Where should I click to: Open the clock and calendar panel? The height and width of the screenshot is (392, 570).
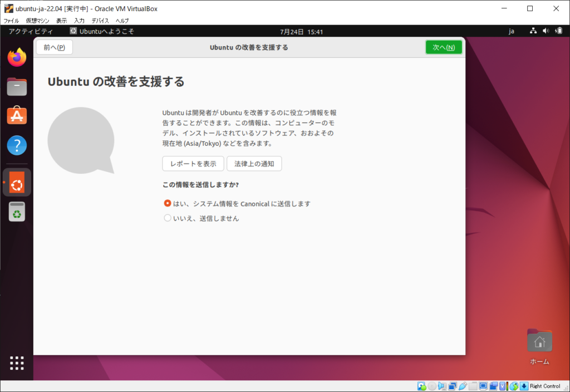301,32
